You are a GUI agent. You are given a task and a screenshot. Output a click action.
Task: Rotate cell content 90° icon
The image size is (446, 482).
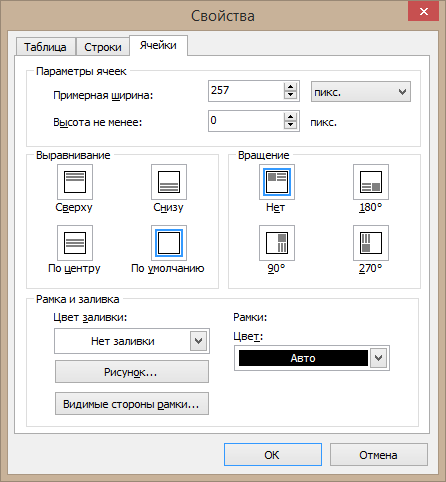tap(277, 243)
